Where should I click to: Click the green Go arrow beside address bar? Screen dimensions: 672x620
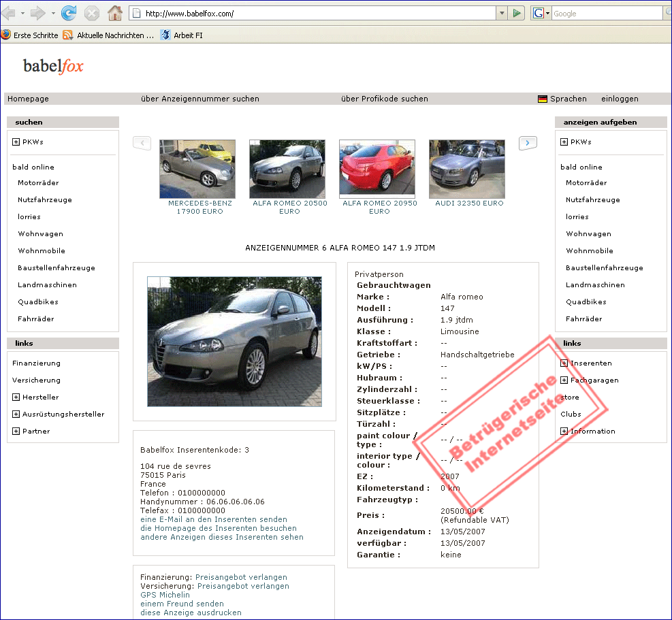[x=517, y=14]
